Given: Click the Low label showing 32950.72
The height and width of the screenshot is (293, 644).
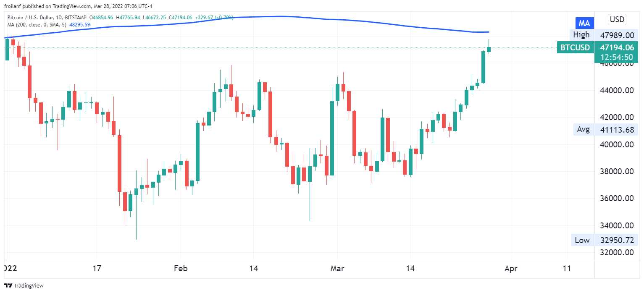Looking at the screenshot, I should tap(582, 240).
